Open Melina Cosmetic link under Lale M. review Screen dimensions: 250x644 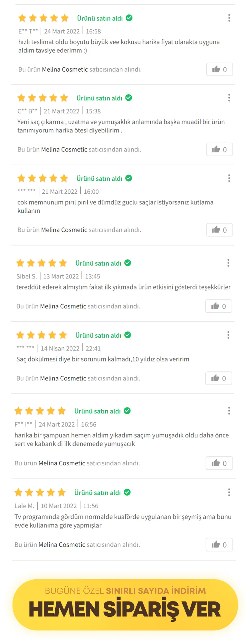point(62,545)
